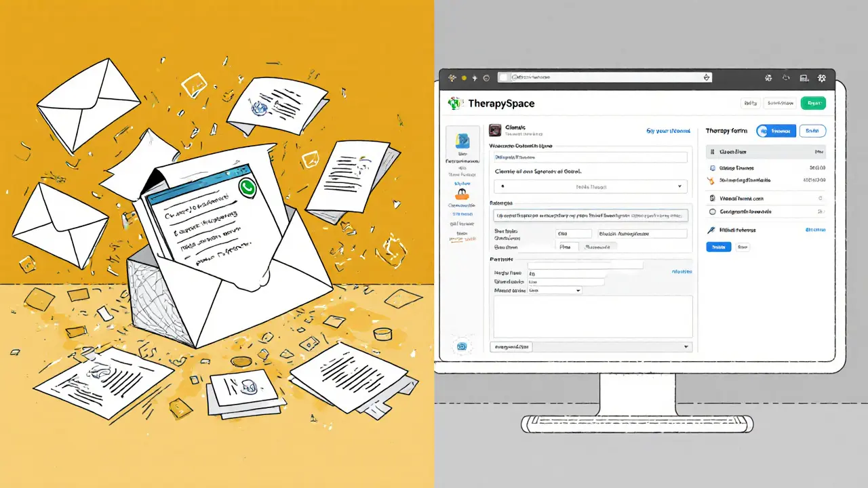Click the outlined pill button next to blue toggle
The image size is (868, 488).
point(812,131)
